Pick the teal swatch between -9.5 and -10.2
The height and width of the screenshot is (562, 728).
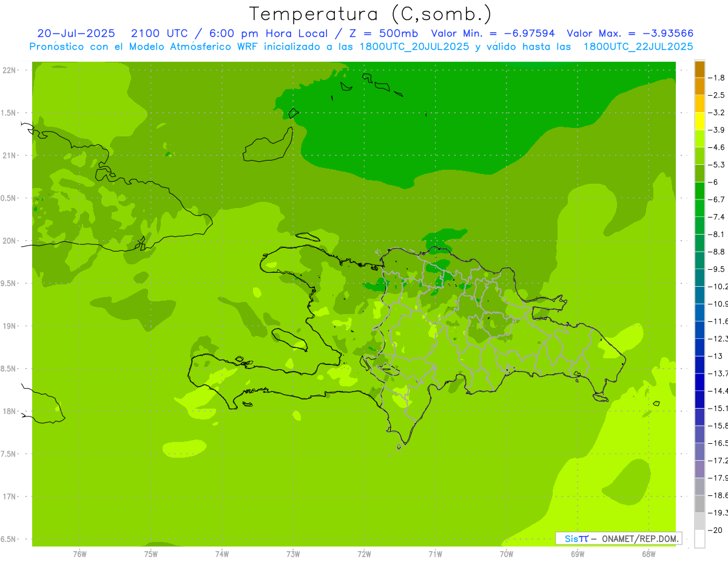tap(699, 278)
